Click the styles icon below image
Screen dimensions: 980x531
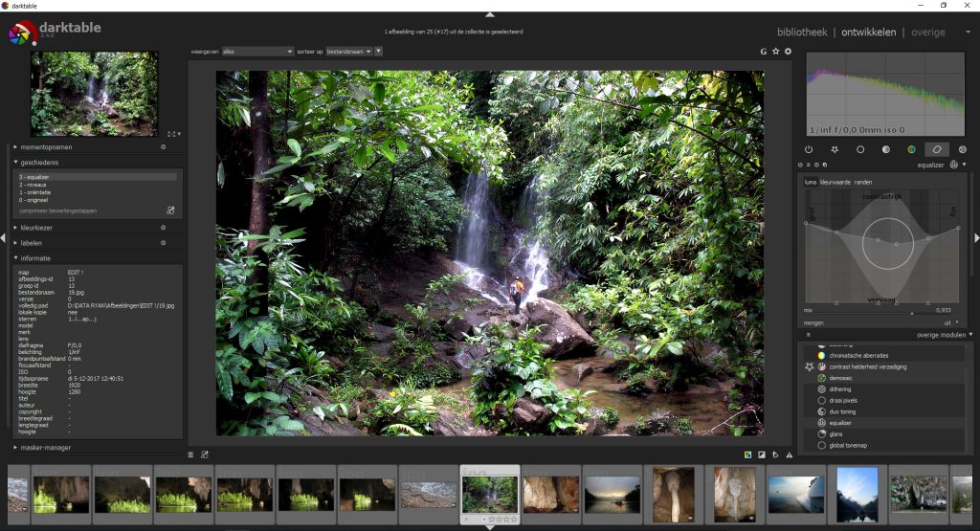tap(205, 454)
